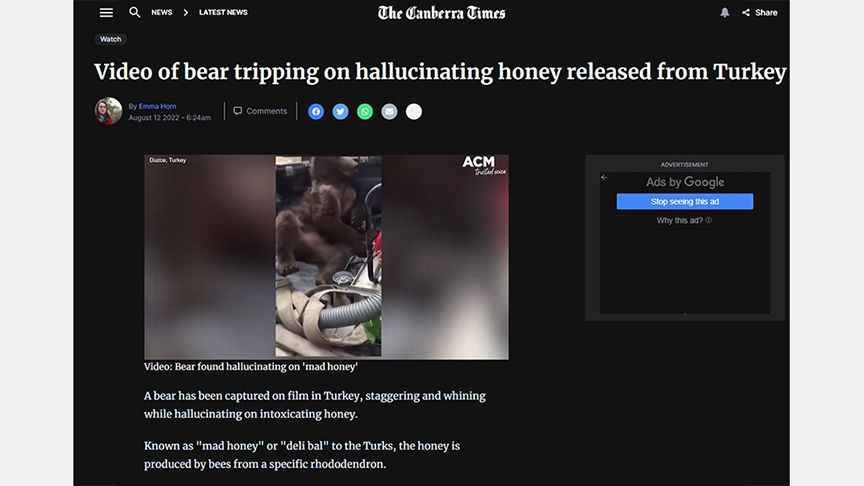Click Stop seeing this ad button
864x486 pixels.
point(684,201)
